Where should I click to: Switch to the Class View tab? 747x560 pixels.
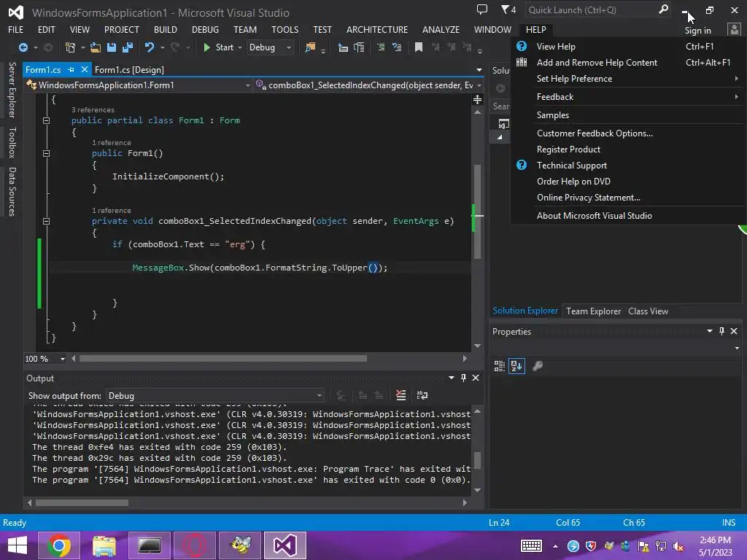pyautogui.click(x=648, y=311)
